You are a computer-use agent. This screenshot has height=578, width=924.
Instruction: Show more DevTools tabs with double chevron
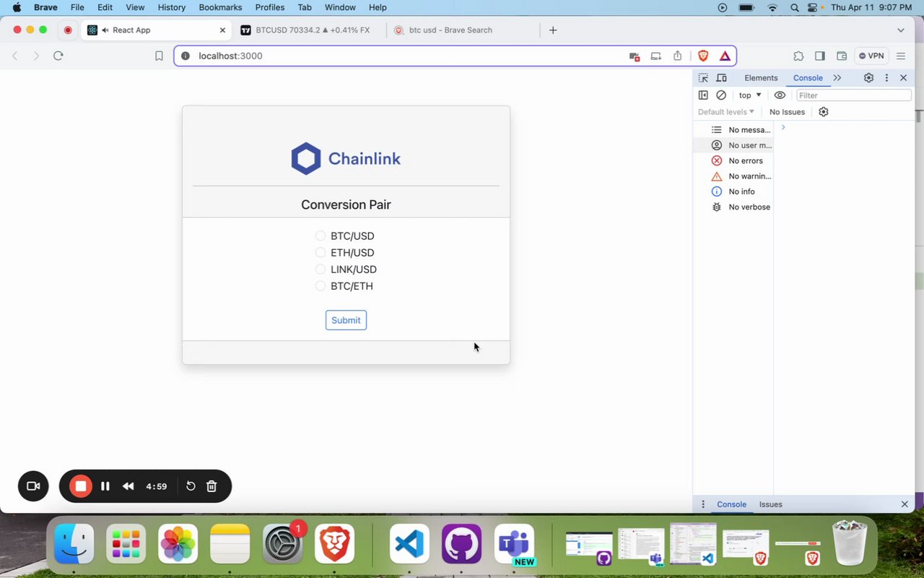[x=837, y=78]
